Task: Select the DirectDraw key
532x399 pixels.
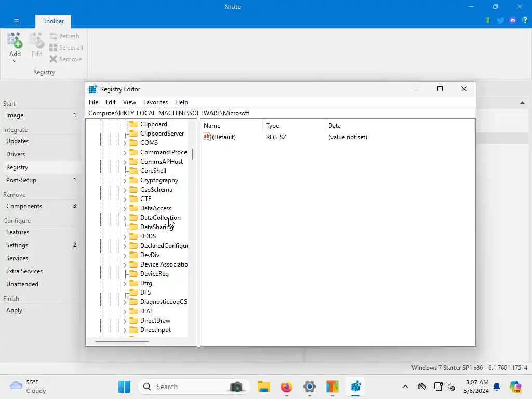Action: 155,320
